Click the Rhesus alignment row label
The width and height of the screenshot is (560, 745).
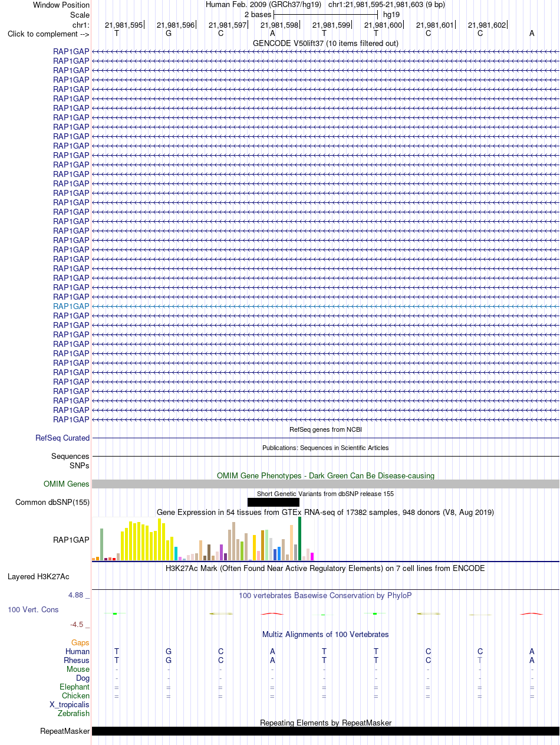(x=77, y=660)
